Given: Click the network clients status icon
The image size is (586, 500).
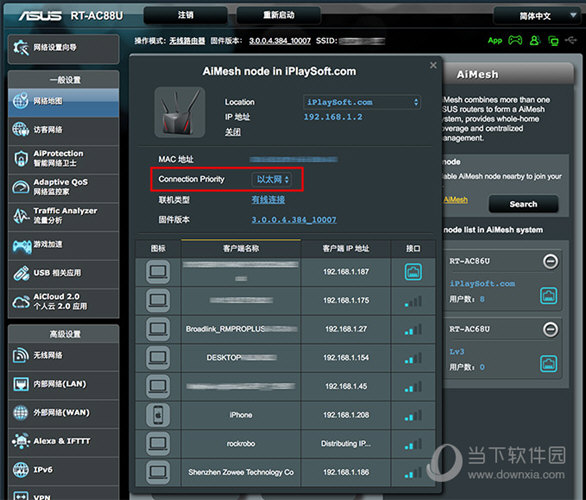Looking at the screenshot, I should [553, 41].
